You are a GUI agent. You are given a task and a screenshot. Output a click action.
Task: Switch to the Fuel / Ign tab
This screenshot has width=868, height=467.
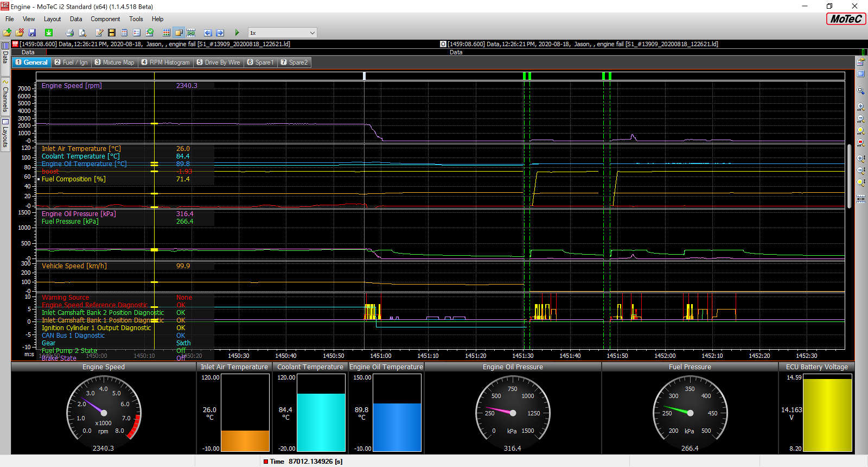71,62
